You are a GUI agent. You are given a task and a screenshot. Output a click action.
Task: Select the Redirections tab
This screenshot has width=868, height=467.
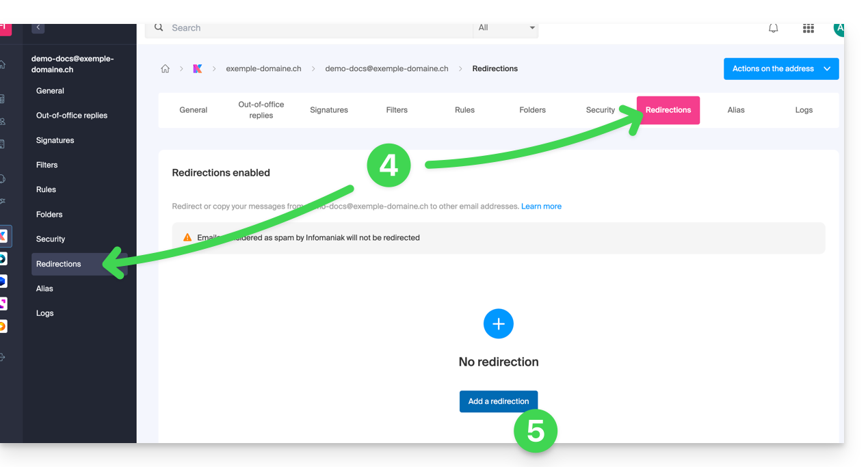click(668, 110)
